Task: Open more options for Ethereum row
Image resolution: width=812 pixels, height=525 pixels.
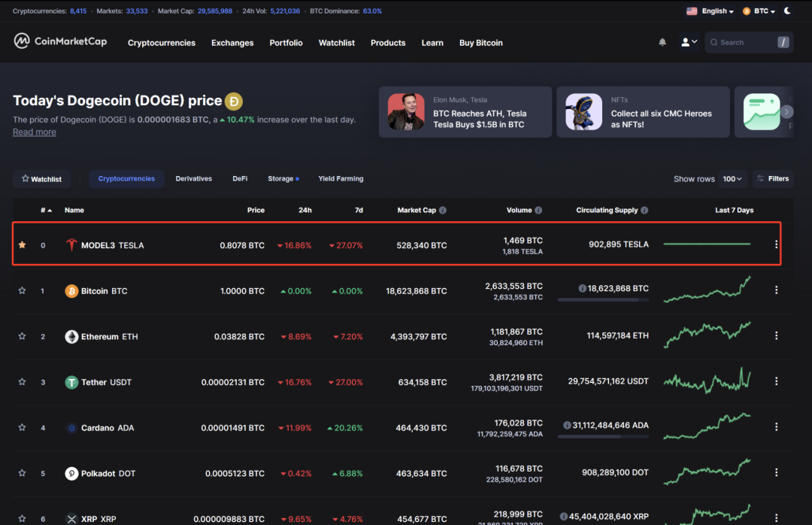Action: [776, 335]
